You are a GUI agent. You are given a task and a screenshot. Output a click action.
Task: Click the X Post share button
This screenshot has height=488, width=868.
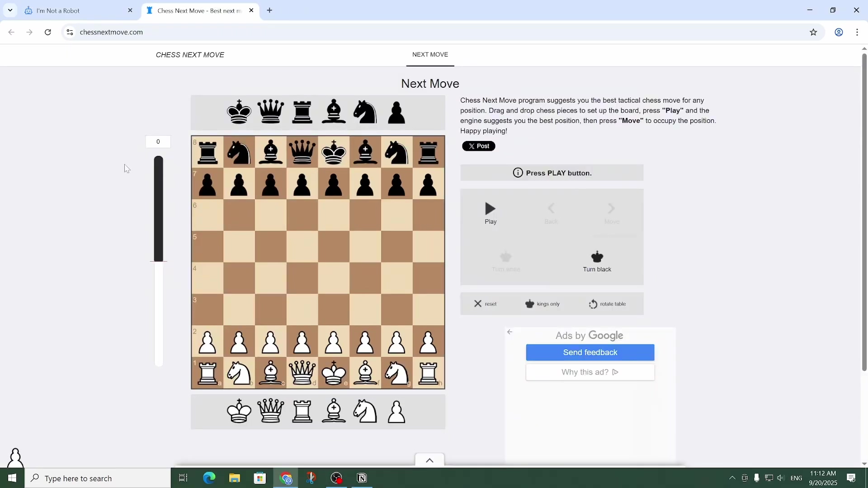pos(479,146)
